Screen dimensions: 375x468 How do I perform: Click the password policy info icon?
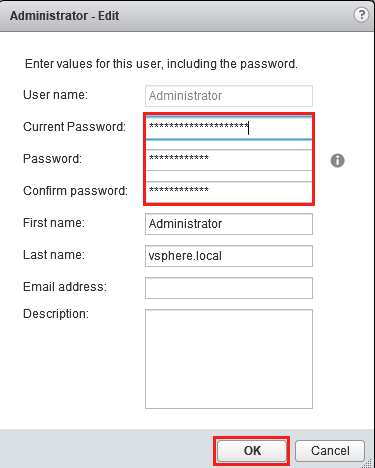pyautogui.click(x=337, y=161)
